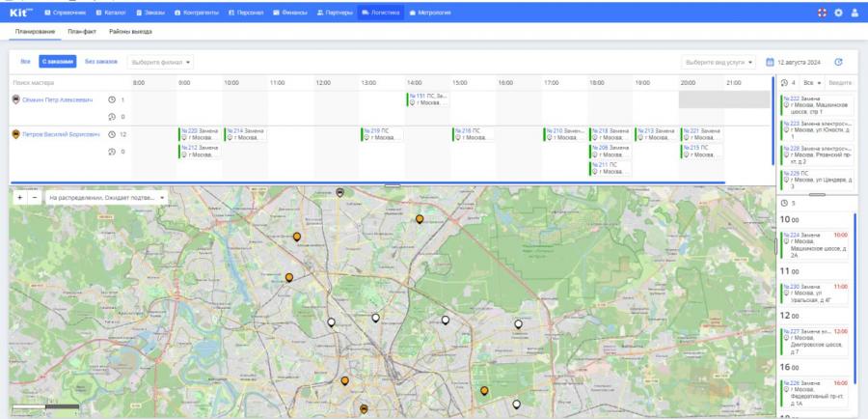The width and height of the screenshot is (868, 419).
Task: Open the help lifebuoy icon
Action: [x=822, y=13]
